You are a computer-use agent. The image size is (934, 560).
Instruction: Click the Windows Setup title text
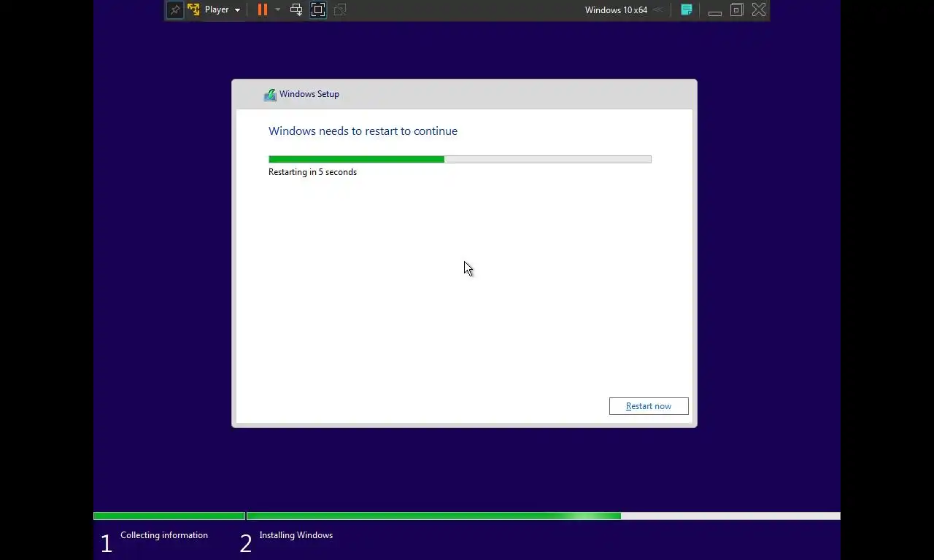309,94
